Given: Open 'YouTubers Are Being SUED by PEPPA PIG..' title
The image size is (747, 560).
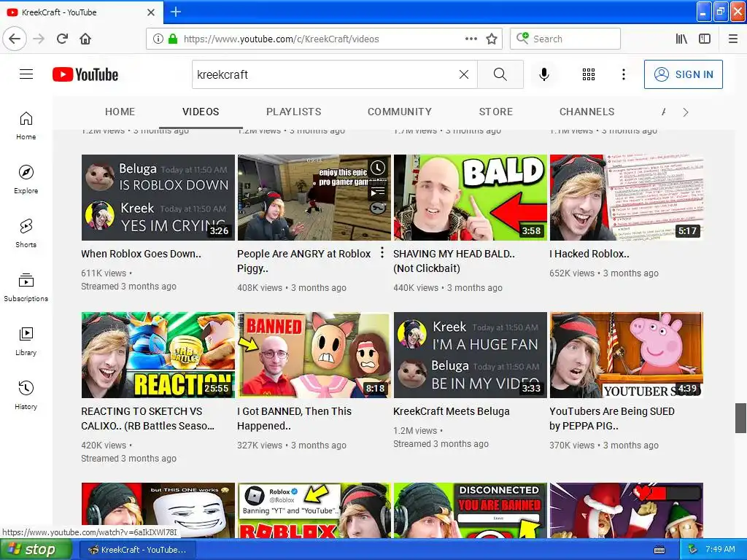Looking at the screenshot, I should [612, 419].
